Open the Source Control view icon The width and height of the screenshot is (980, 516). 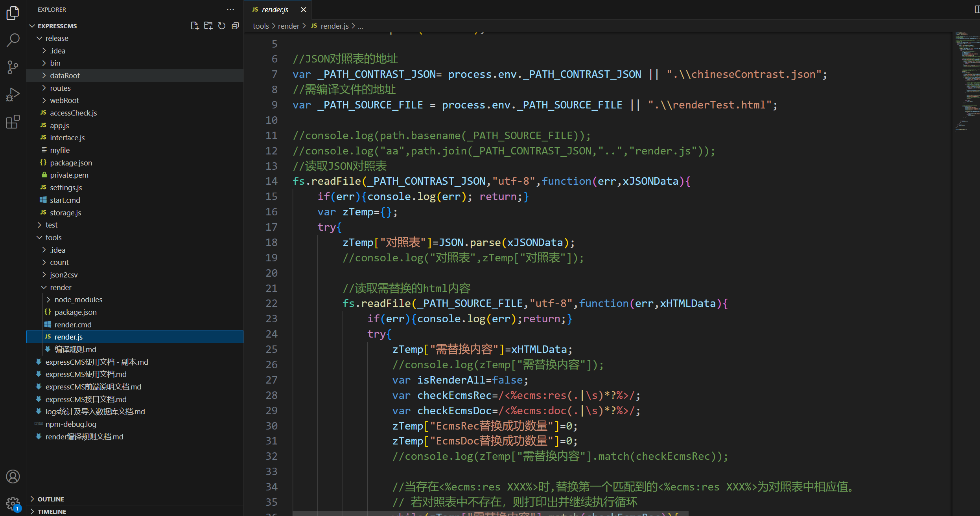[13, 67]
